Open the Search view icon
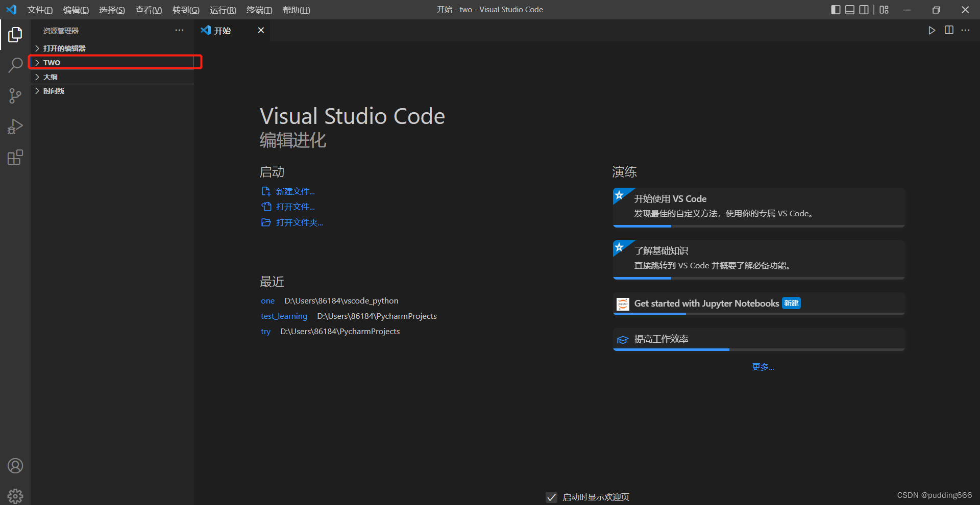This screenshot has height=505, width=980. [15, 65]
